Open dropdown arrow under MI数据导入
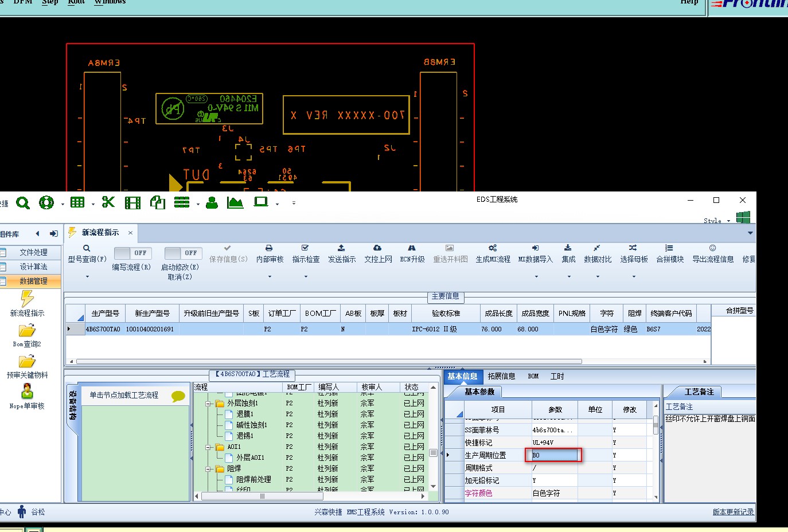Image resolution: width=788 pixels, height=532 pixels. click(x=536, y=277)
